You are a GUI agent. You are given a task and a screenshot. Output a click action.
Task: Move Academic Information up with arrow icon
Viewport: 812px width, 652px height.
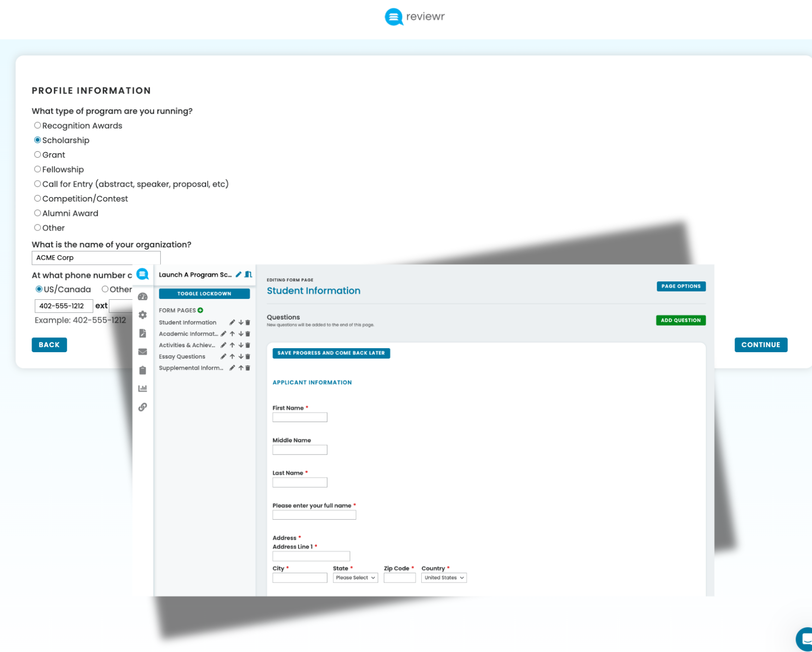pyautogui.click(x=232, y=333)
